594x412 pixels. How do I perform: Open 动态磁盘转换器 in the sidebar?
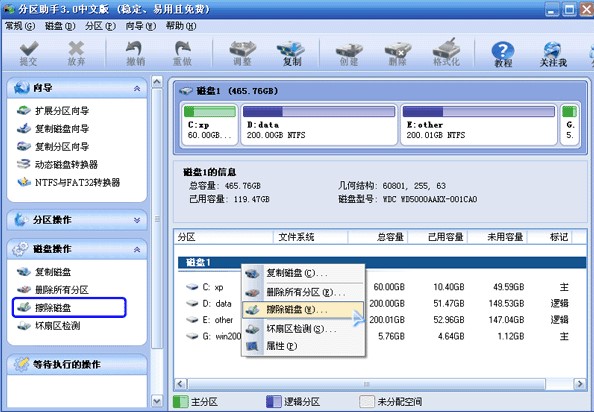58,164
